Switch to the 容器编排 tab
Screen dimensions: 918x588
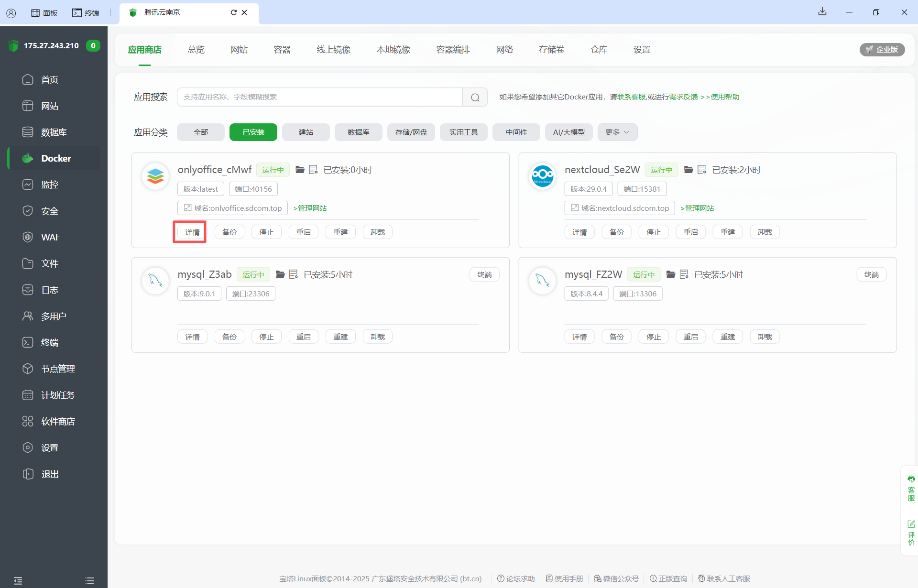tap(452, 50)
